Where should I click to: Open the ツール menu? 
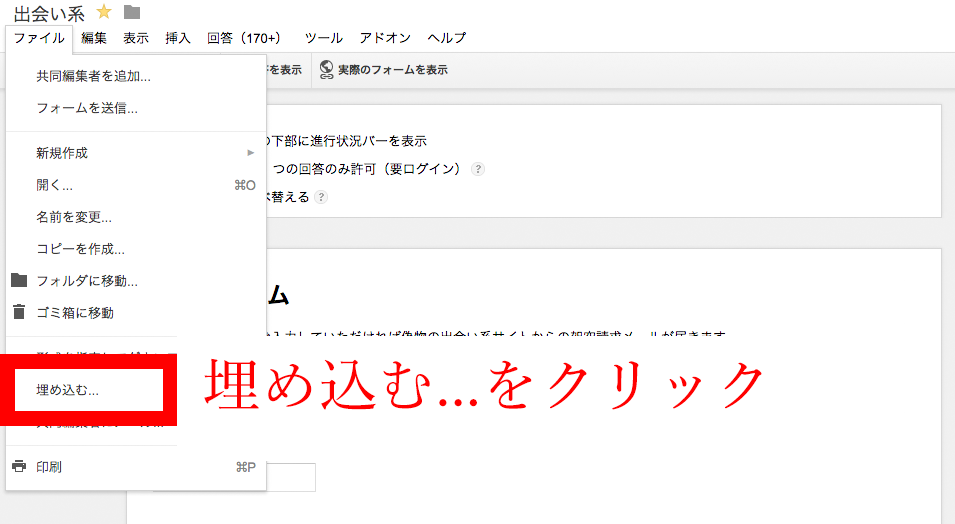pos(323,38)
